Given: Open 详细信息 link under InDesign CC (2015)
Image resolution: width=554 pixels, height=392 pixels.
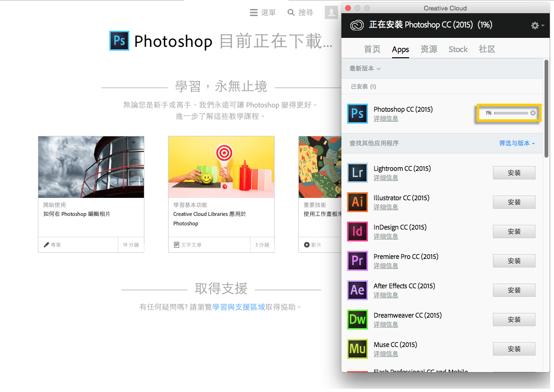Looking at the screenshot, I should point(386,236).
